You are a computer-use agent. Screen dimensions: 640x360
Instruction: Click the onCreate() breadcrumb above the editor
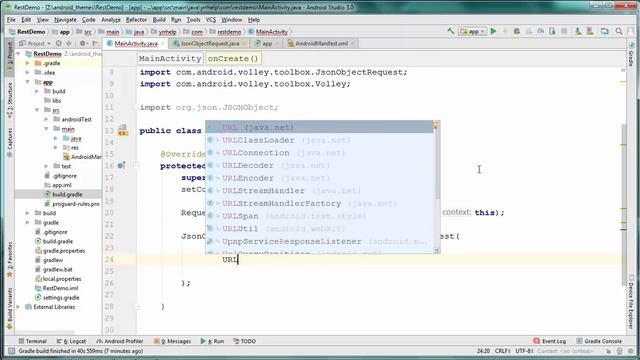[x=233, y=58]
